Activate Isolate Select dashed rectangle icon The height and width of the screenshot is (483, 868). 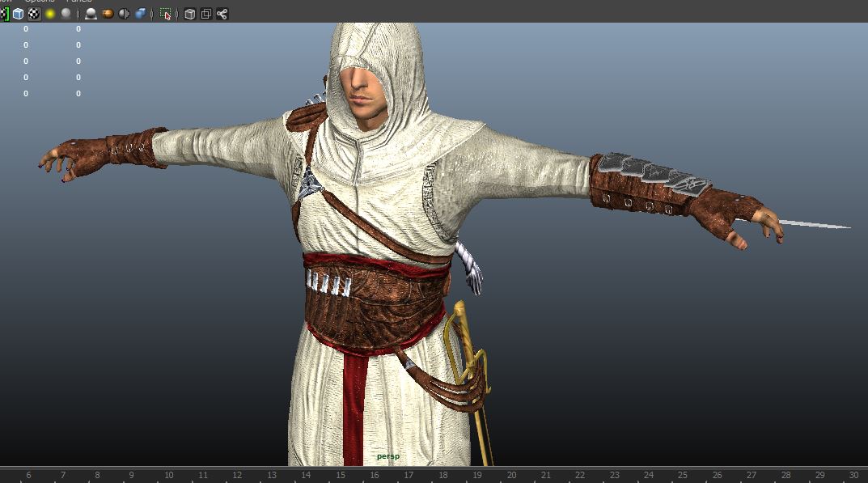166,14
